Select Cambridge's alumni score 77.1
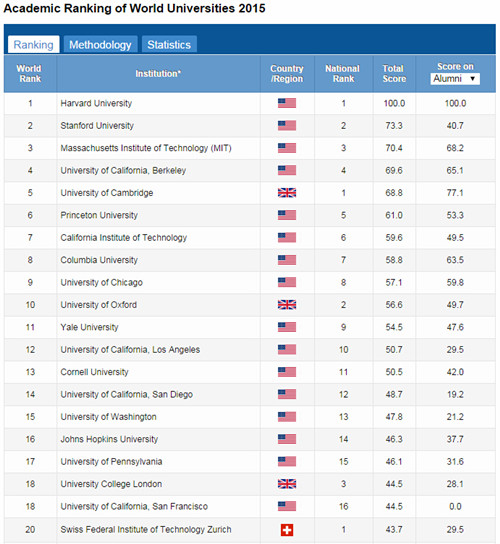The image size is (500, 544). coord(455,193)
